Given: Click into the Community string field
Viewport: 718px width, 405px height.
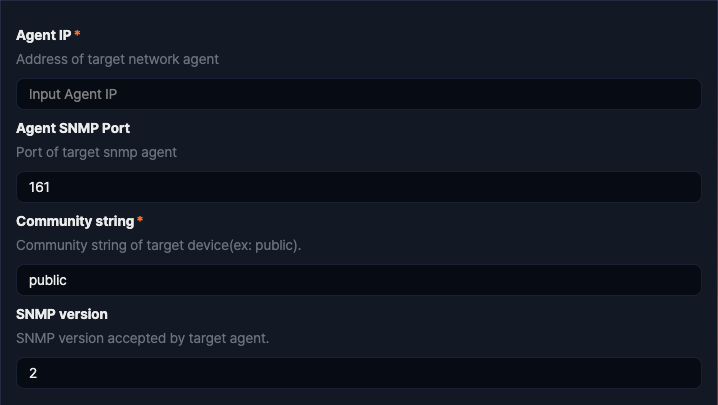Looking at the screenshot, I should (x=358, y=280).
